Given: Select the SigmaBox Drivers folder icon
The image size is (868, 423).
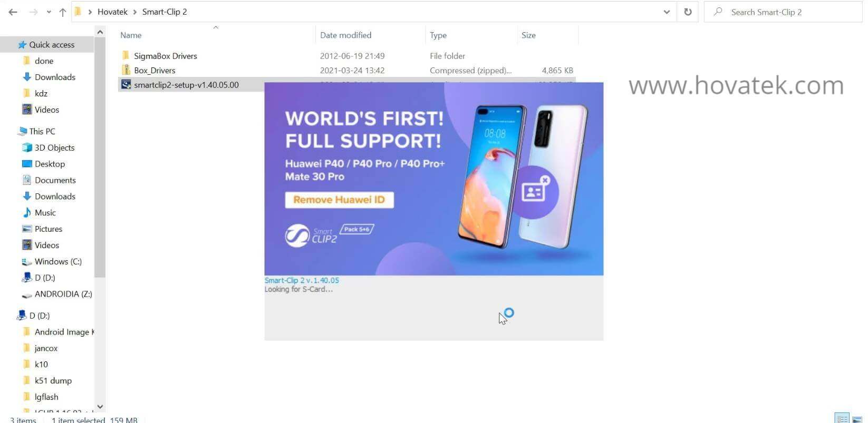Looking at the screenshot, I should (x=126, y=55).
